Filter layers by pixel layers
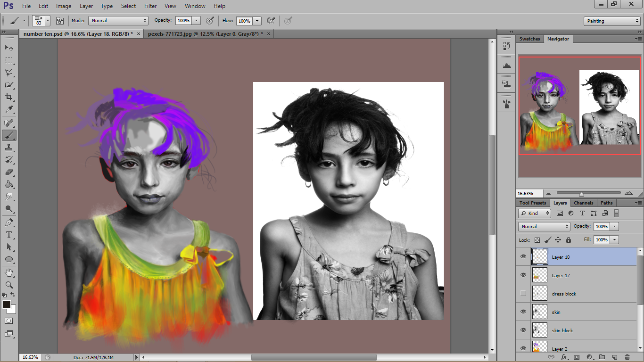 [560, 214]
